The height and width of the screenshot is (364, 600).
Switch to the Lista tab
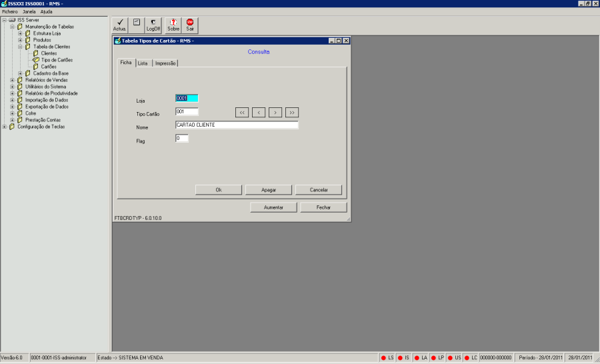[143, 63]
